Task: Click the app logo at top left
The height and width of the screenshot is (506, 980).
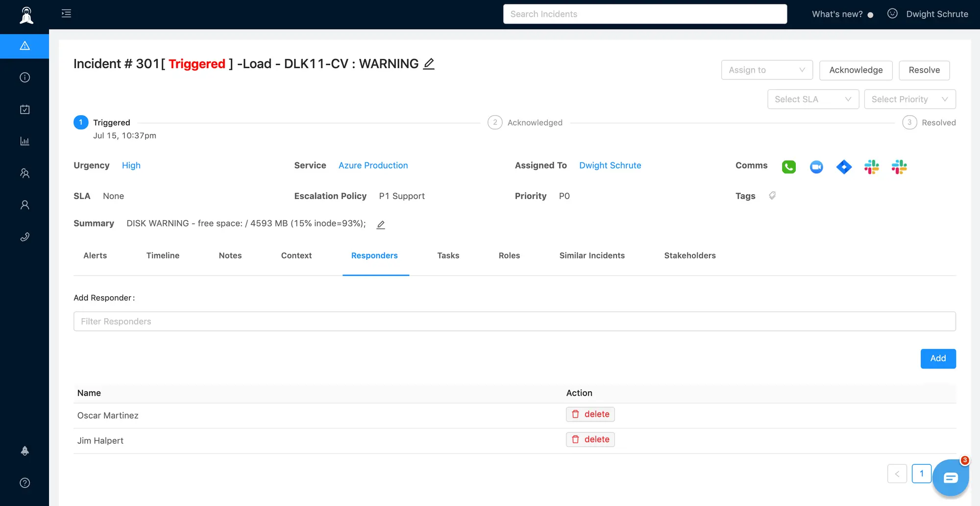Action: (26, 15)
